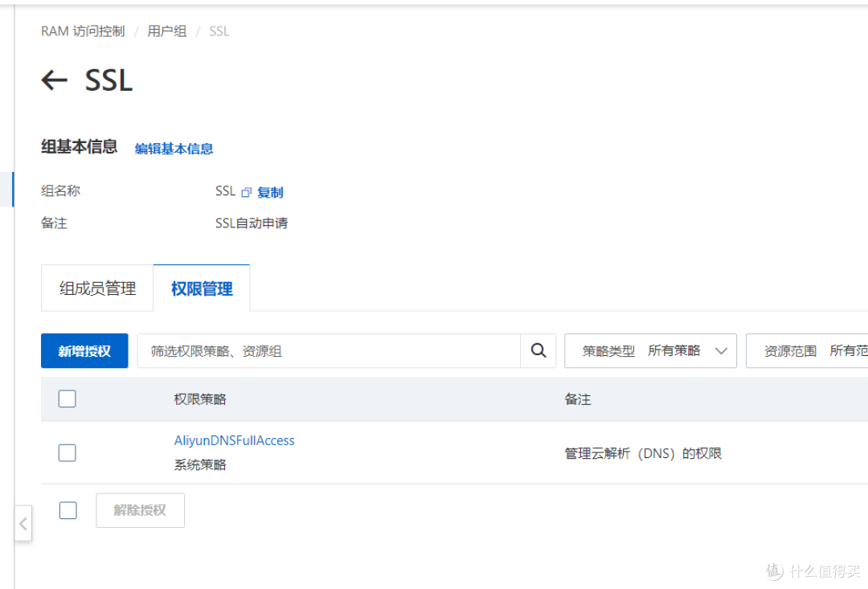Image resolution: width=868 pixels, height=589 pixels.
Task: Click the SSL自动申请 remark value
Action: pos(252,223)
